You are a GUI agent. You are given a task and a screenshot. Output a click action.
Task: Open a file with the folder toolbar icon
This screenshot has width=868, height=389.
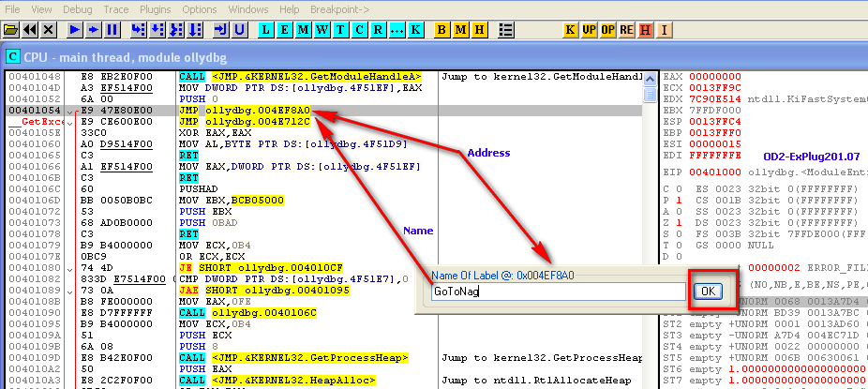pos(10,30)
